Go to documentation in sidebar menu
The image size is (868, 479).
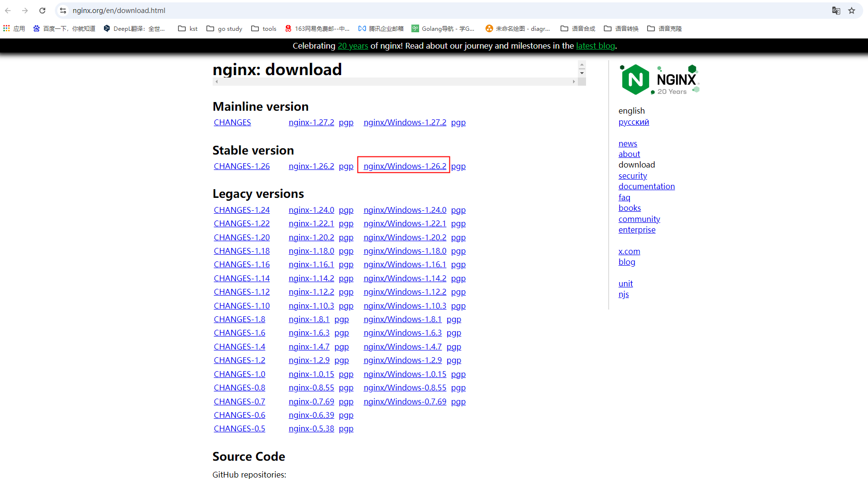point(646,186)
